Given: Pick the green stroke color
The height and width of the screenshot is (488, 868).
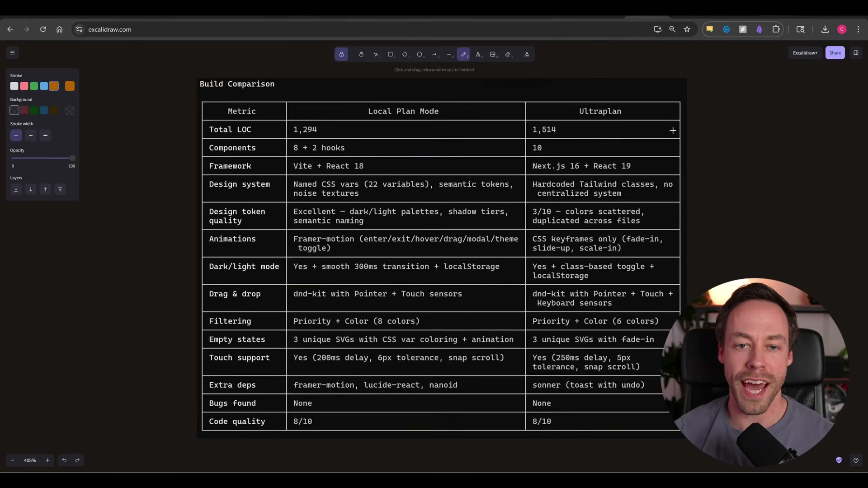Looking at the screenshot, I should click(34, 86).
